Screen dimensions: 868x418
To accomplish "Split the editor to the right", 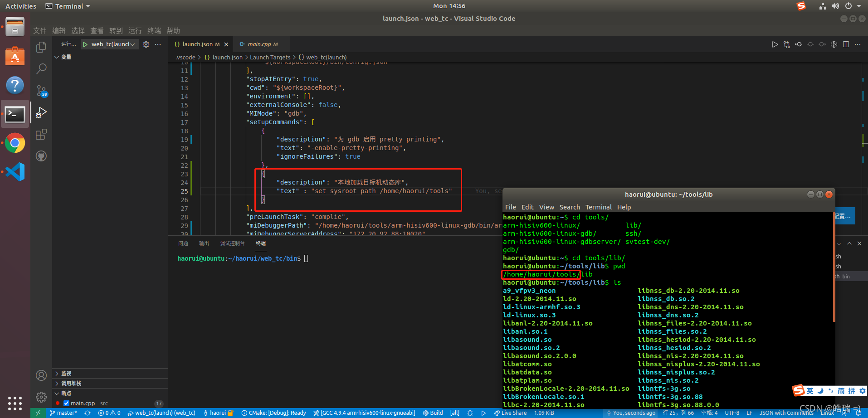I will click(846, 44).
